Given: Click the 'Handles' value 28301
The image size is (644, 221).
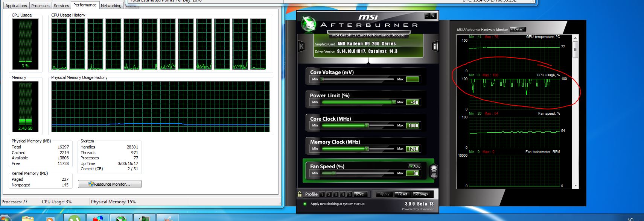Looking at the screenshot, I should click(x=132, y=147).
